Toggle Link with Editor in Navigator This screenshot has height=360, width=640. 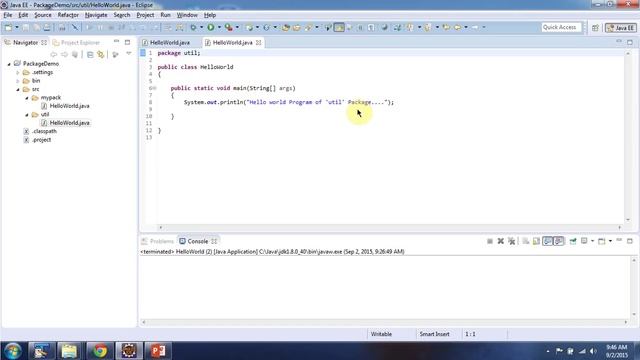point(100,54)
